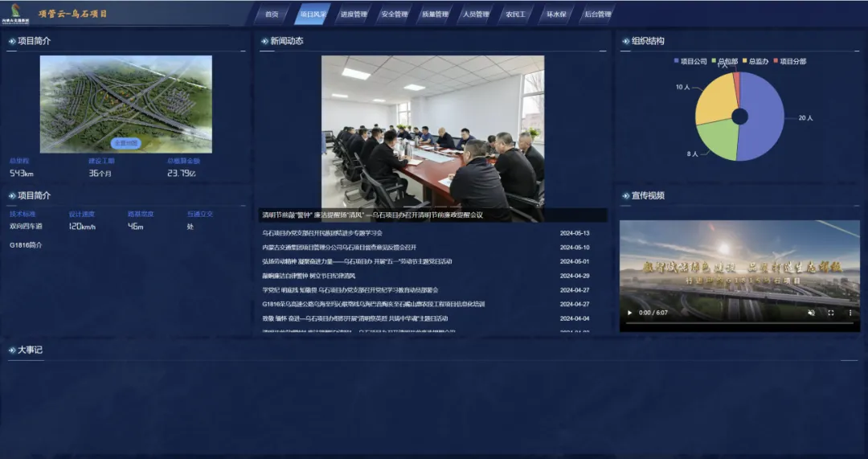The image size is (868, 459).
Task: Play the promotional video
Action: [630, 313]
